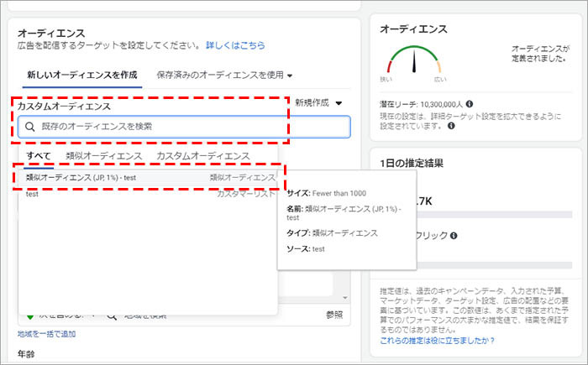
Task: Open the 詳しくはこちら link
Action: click(235, 45)
